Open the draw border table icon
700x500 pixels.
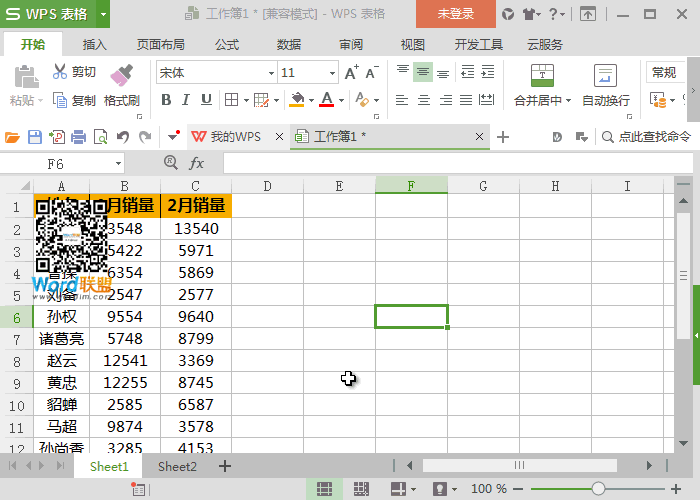pyautogui.click(x=261, y=100)
